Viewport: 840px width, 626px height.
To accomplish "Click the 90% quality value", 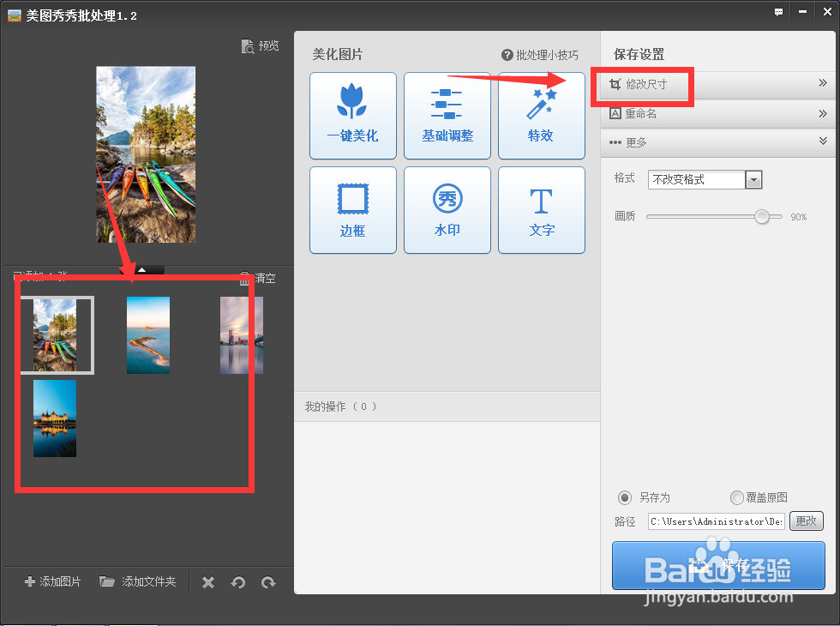I will click(x=799, y=217).
